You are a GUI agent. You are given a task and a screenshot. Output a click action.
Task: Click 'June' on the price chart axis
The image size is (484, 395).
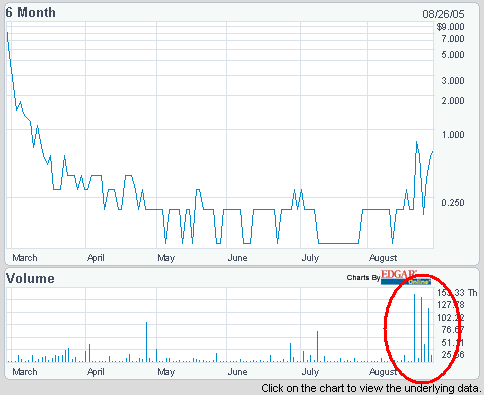237,258
